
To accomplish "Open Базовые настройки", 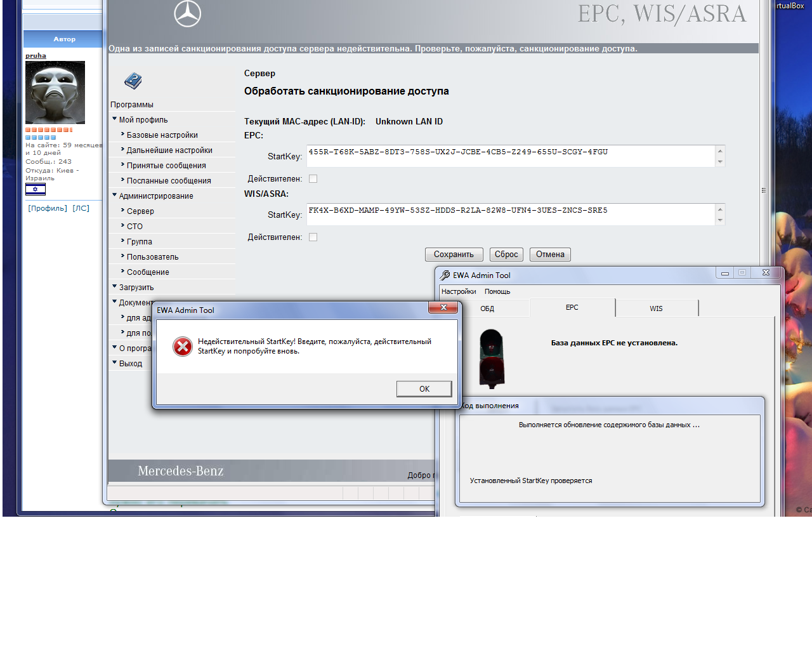I will point(162,135).
